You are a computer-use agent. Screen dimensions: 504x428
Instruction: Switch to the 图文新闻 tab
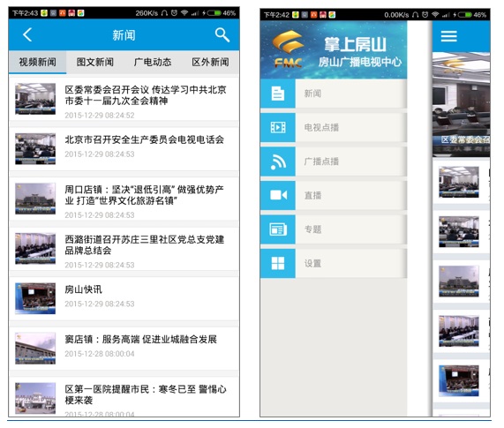click(x=94, y=62)
